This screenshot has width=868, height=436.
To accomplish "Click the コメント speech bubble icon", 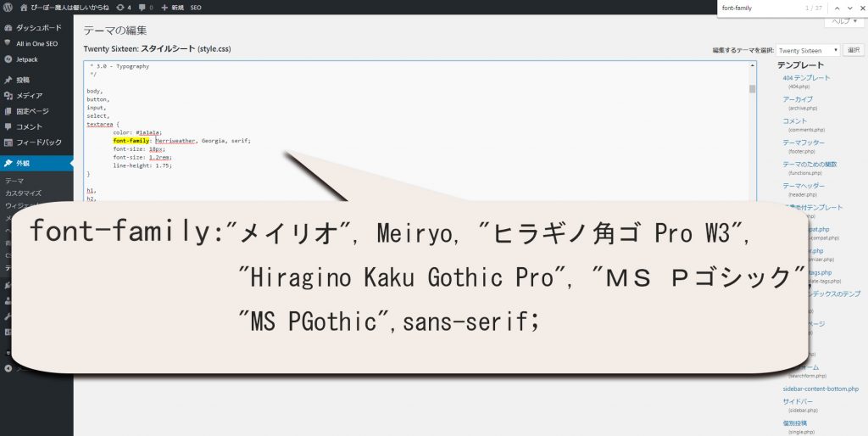I will 8,126.
